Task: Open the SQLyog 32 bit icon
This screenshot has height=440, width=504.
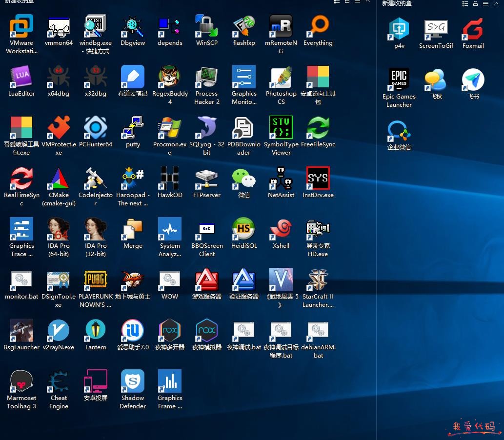Action: (x=207, y=127)
